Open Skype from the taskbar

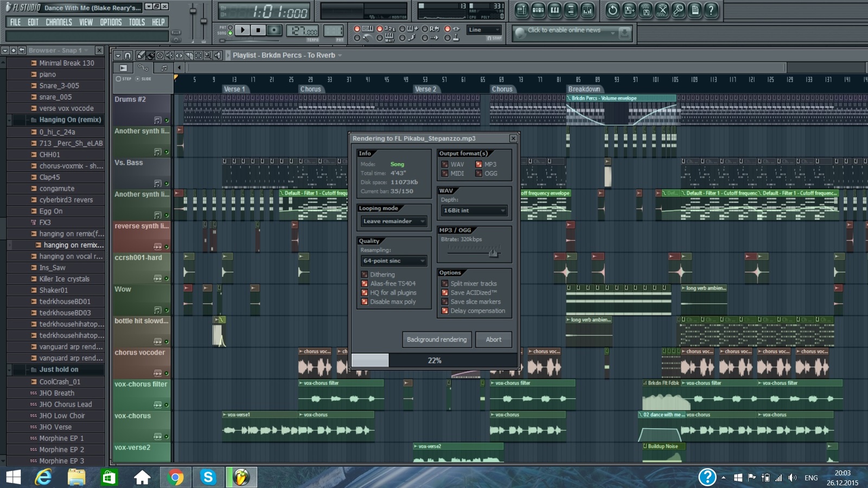point(208,477)
